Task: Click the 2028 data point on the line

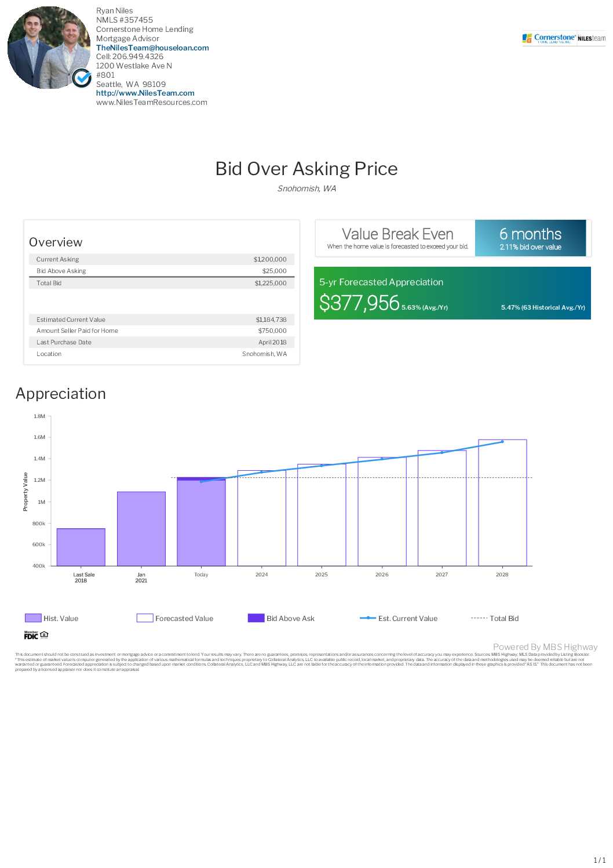Action: (502, 442)
